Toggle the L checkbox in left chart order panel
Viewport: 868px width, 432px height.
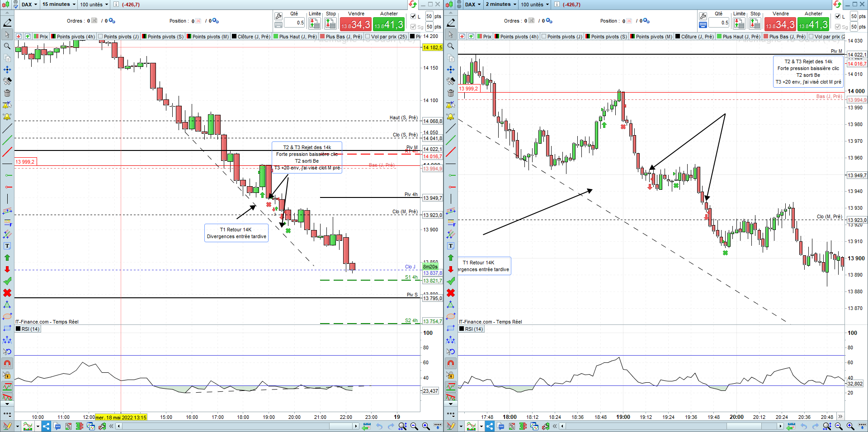coord(413,16)
